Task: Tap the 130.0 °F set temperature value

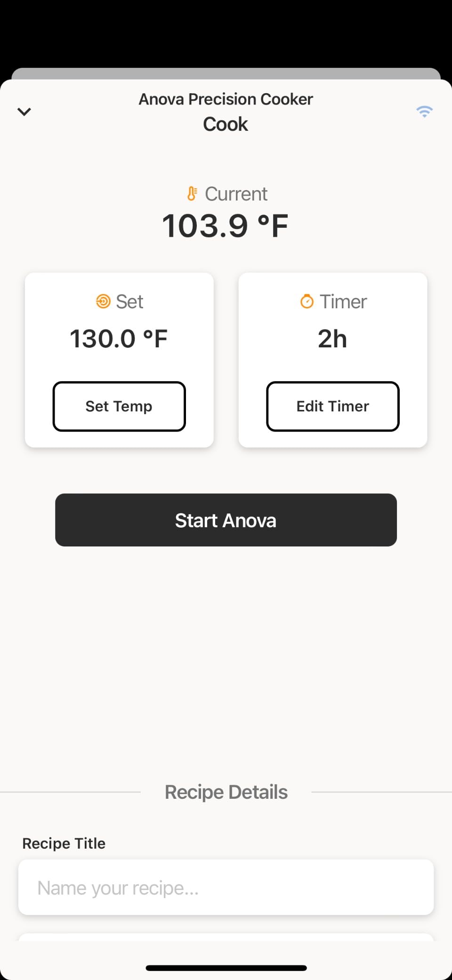Action: click(x=119, y=339)
